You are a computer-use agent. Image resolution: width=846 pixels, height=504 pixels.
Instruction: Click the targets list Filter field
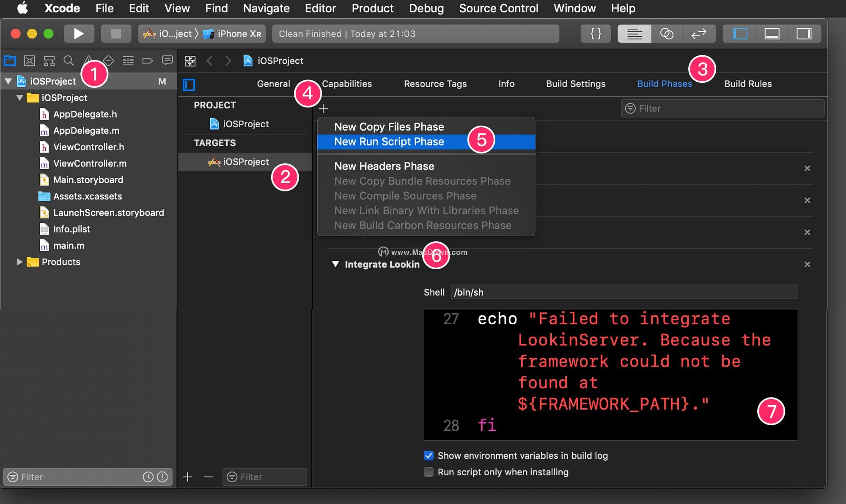click(x=265, y=477)
